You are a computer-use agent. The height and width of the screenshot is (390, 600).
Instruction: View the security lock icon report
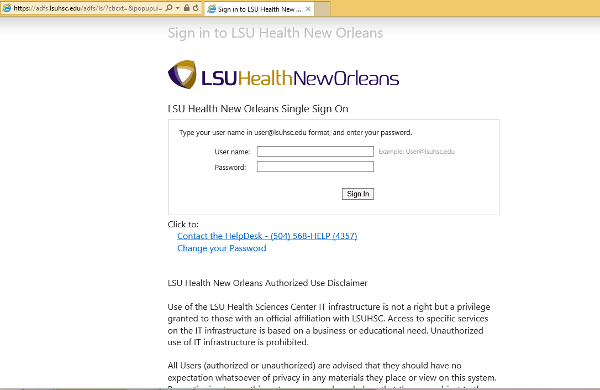(187, 8)
